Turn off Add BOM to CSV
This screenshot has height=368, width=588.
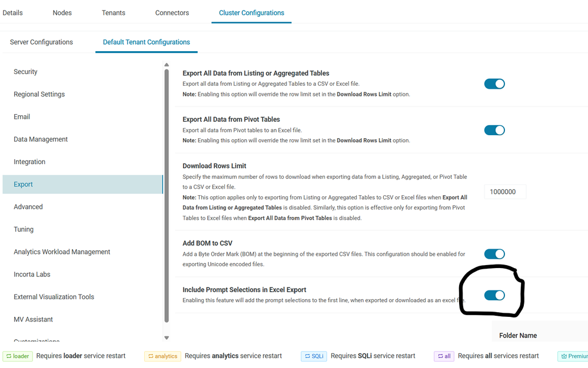coord(494,254)
